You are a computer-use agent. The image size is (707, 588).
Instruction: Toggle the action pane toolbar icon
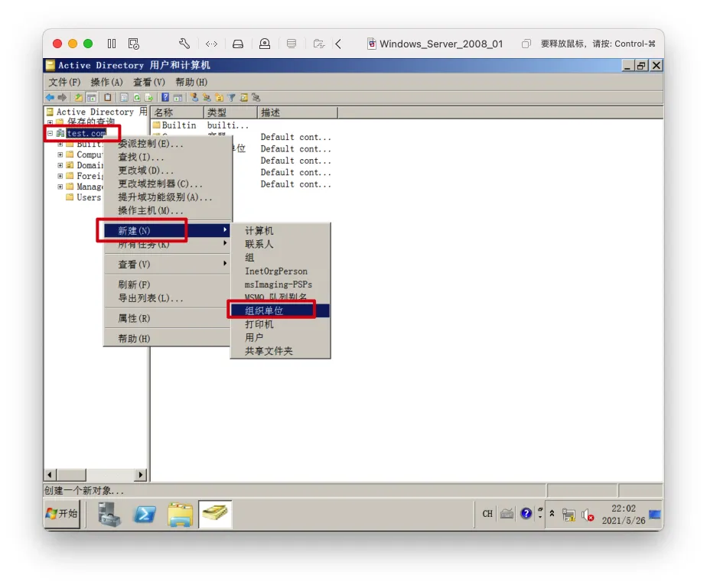coord(178,97)
